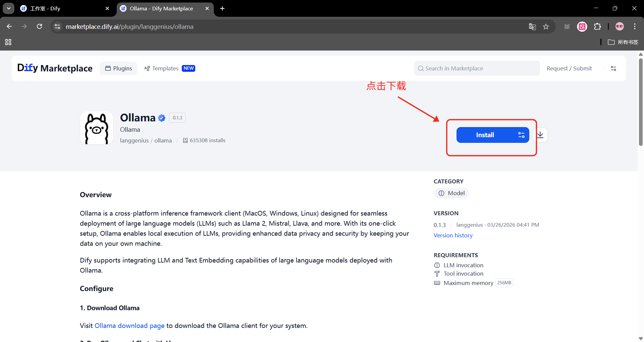Open the Templates section
This screenshot has width=644, height=342.
170,68
